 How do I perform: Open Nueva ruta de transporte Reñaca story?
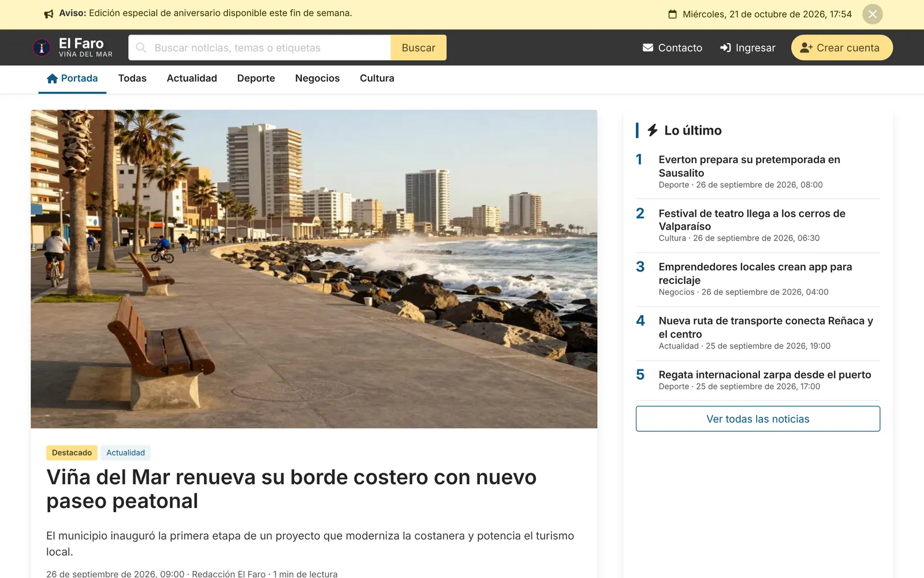[x=765, y=327]
